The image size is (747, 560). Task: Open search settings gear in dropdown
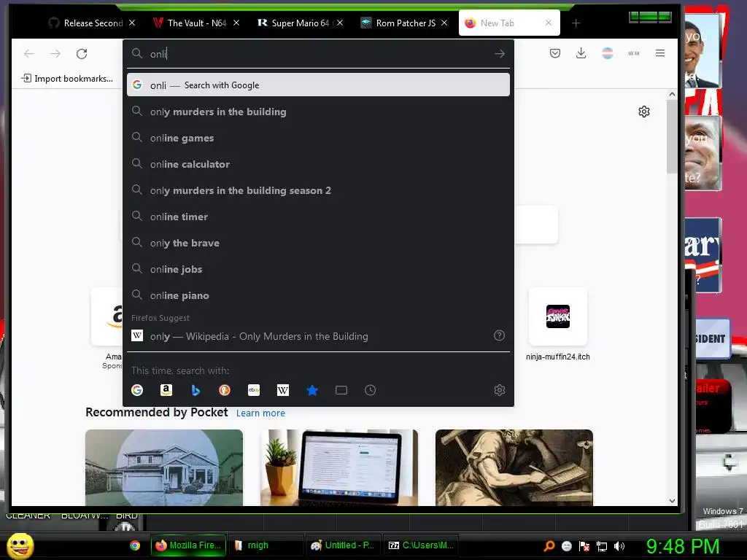pos(499,391)
